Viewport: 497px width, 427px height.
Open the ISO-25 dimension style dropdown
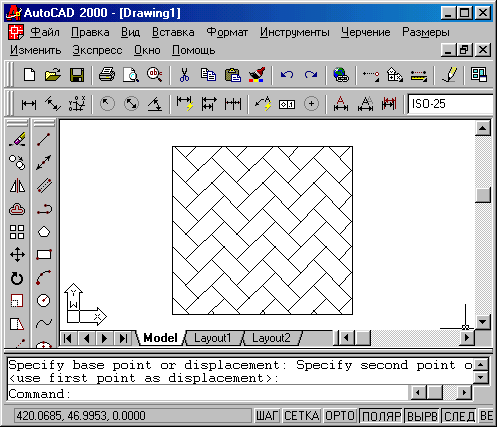(x=450, y=104)
